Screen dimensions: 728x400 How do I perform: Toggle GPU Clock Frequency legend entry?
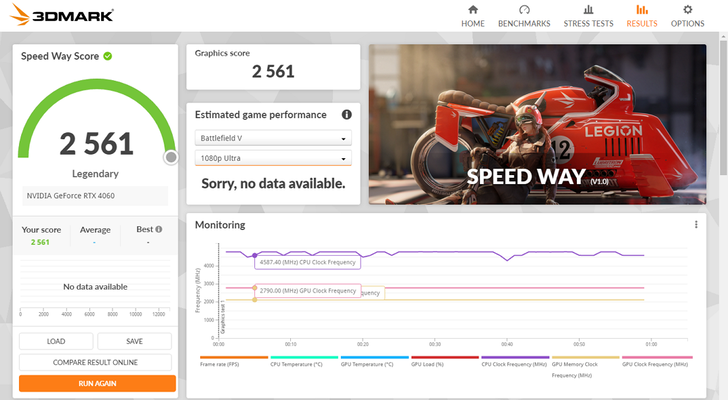[656, 361]
